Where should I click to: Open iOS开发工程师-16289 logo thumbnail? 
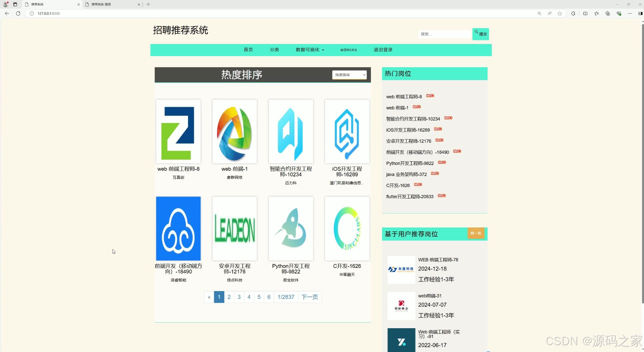pos(347,131)
